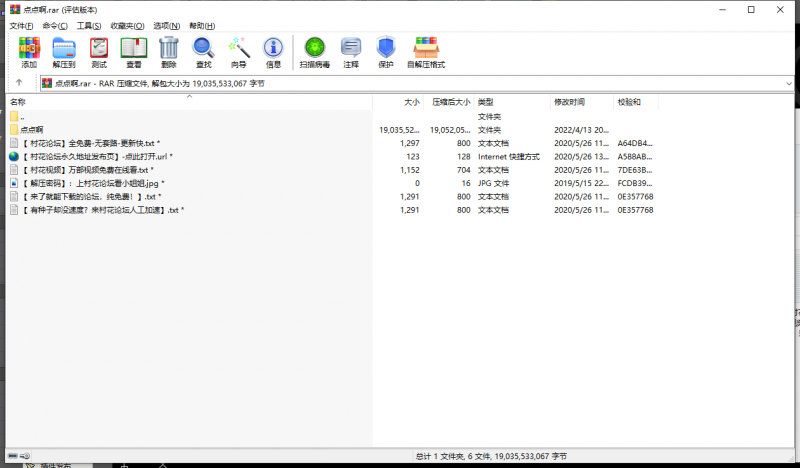Open the 文件(F) menu
Viewport: 800px width, 468px height.
(x=21, y=24)
